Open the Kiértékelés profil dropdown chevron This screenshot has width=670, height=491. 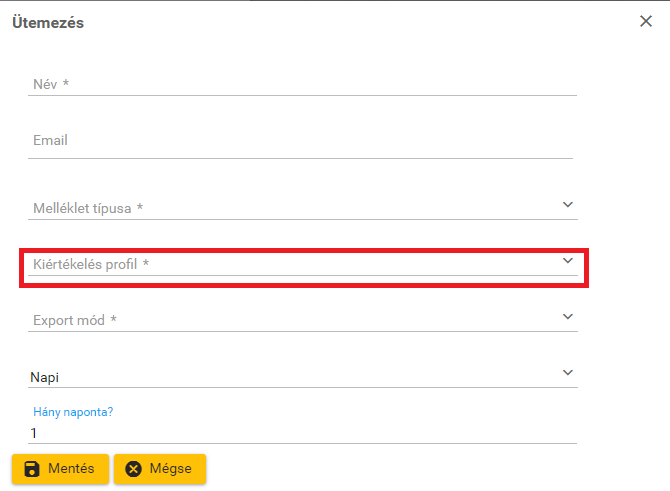(568, 261)
